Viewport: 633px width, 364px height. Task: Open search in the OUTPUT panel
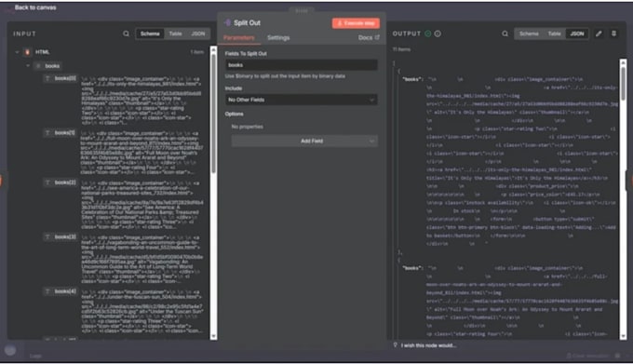tap(505, 34)
